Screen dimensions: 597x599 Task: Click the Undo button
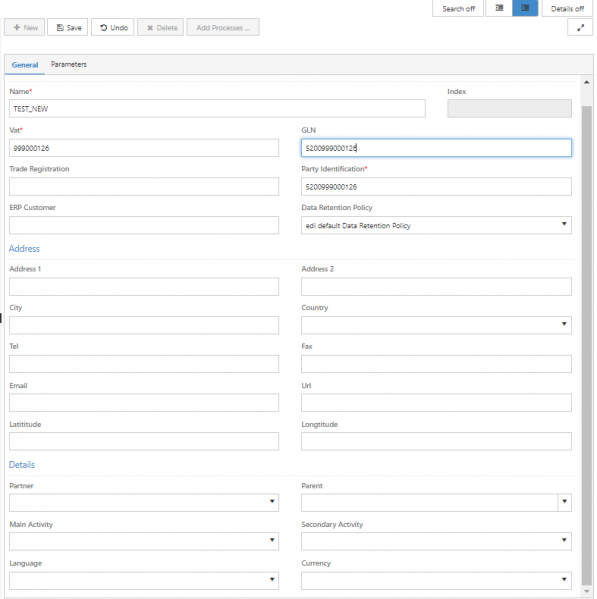(113, 28)
